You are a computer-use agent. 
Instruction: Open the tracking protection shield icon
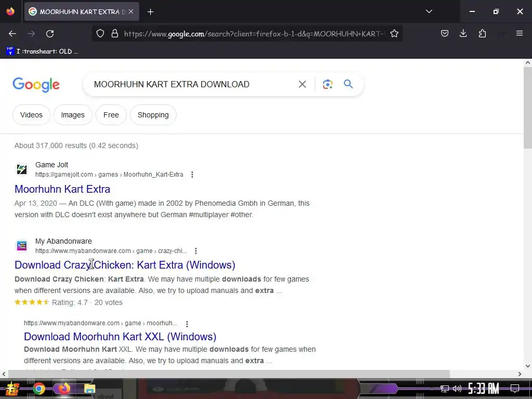pyautogui.click(x=100, y=33)
